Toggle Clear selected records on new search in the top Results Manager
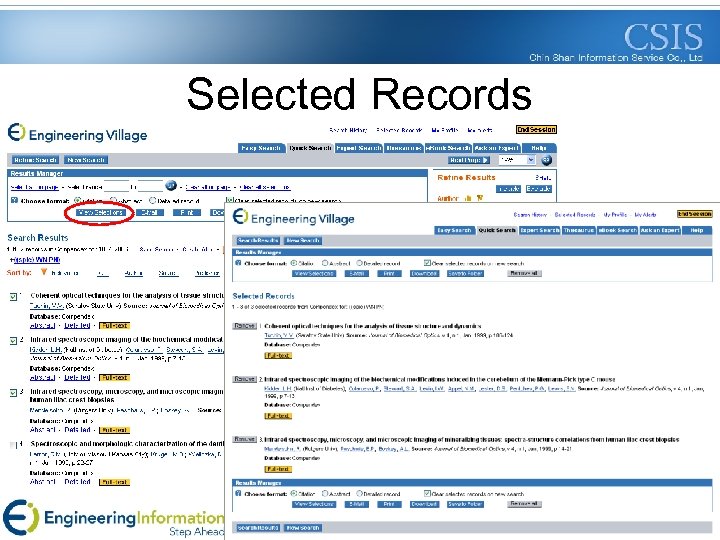 coord(427,263)
